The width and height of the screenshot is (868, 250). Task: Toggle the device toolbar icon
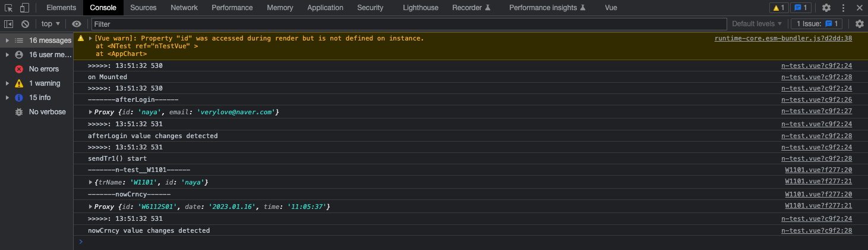[x=24, y=8]
